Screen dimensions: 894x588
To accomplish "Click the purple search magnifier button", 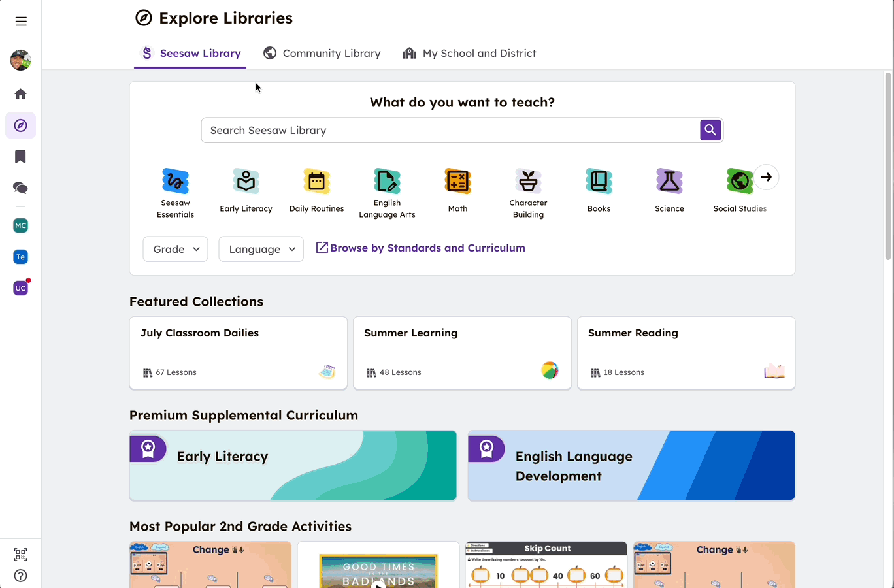I will pos(710,130).
